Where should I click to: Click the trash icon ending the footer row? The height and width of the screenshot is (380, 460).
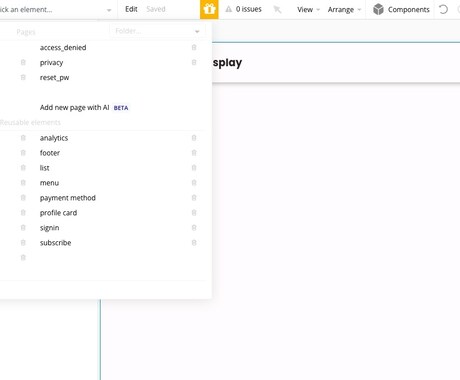(194, 153)
